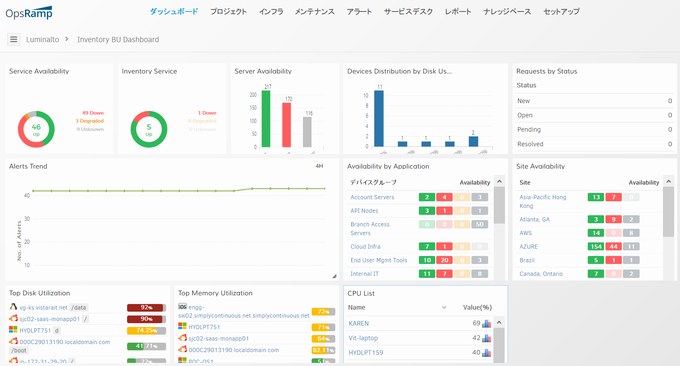
Task: Click the Pending row in Requests by Status
Action: click(594, 129)
